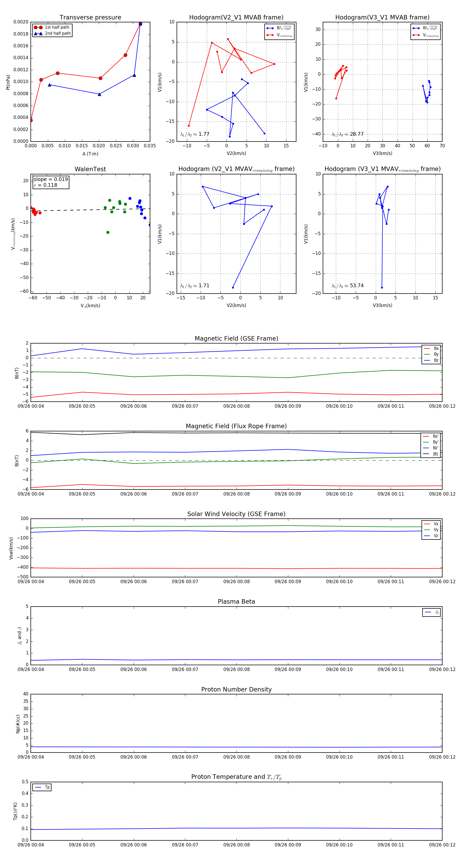Viewport: 473px width, 868px height.
Task: Click the 'Np(#/cc)' y-axis label
Action: tap(18, 723)
